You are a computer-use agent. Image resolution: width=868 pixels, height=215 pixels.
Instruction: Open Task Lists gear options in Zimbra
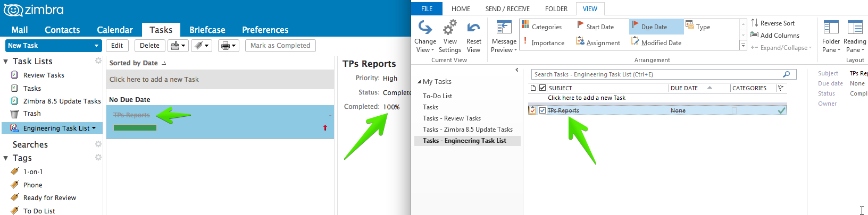pos(98,61)
